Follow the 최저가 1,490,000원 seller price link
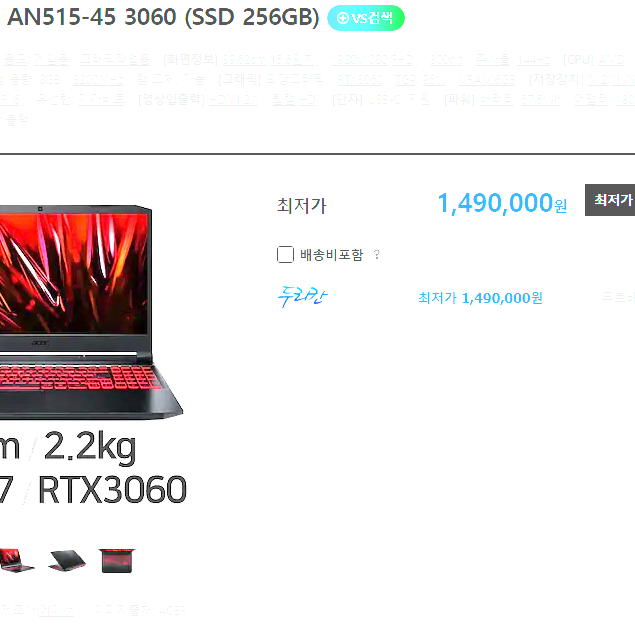This screenshot has height=635, width=635. point(480,298)
